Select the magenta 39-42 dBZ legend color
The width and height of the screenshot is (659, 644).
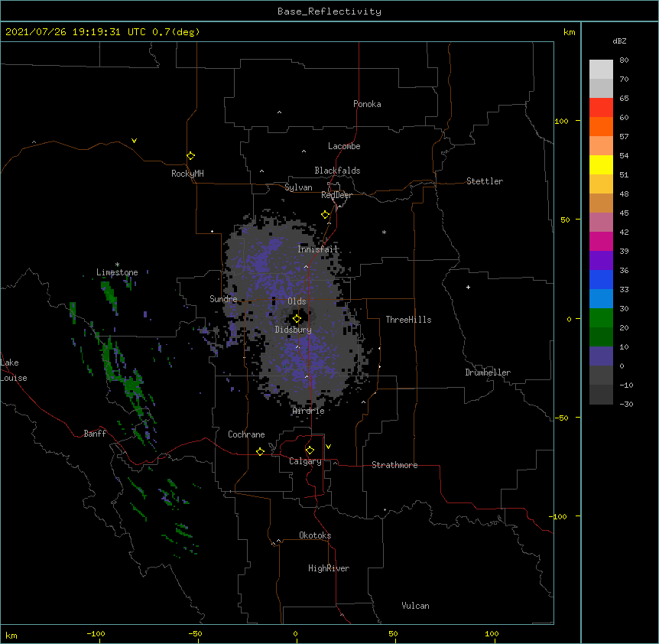pos(601,241)
